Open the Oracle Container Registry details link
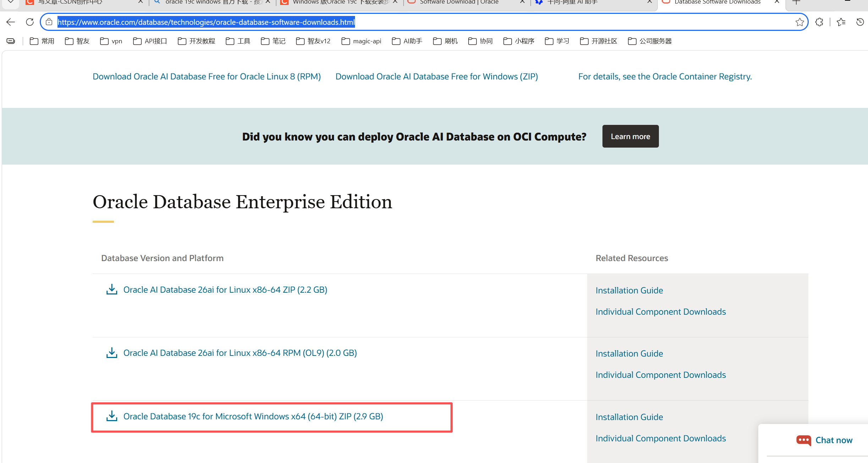The width and height of the screenshot is (868, 463). [665, 77]
